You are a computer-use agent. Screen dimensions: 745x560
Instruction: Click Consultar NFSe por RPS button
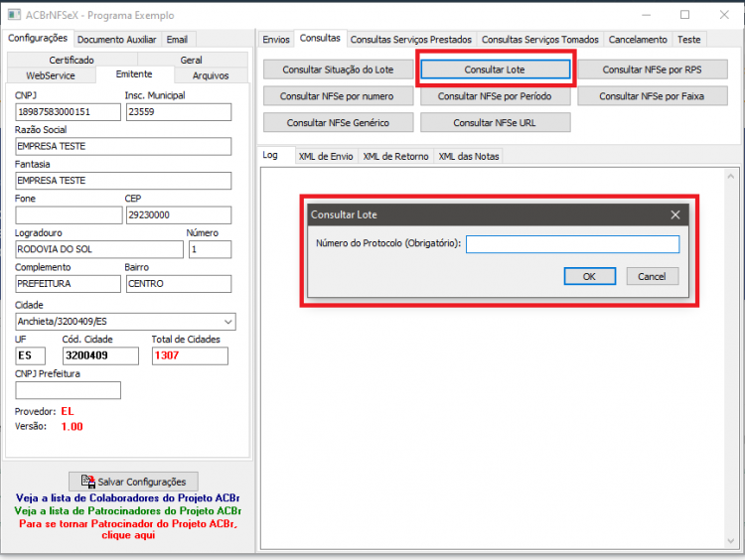(x=652, y=70)
